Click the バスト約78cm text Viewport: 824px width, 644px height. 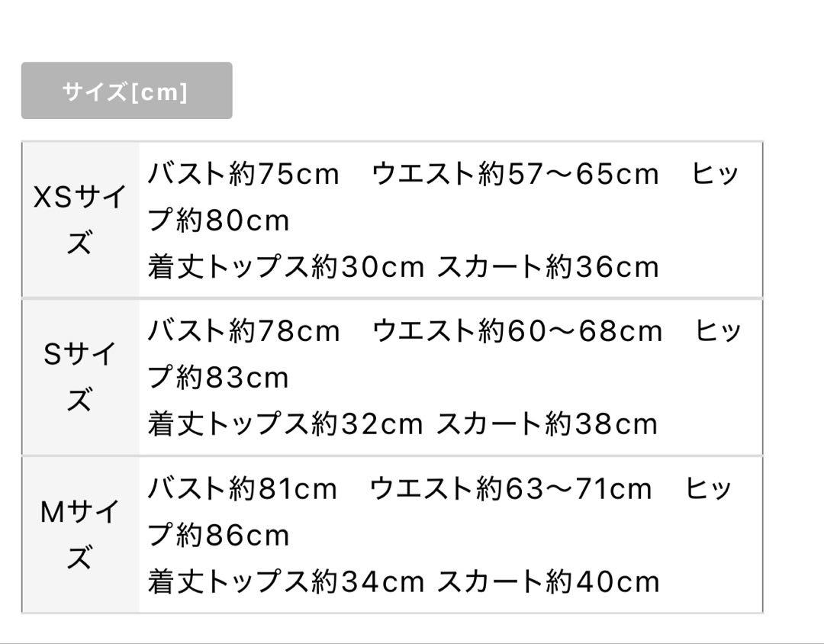(244, 330)
